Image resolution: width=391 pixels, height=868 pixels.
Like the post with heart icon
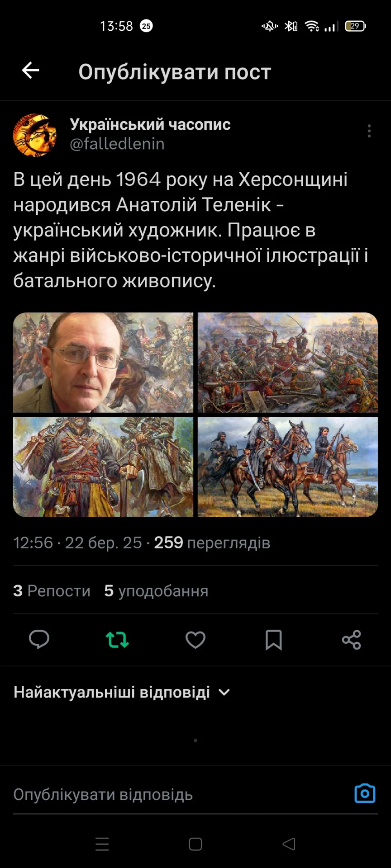click(x=195, y=640)
